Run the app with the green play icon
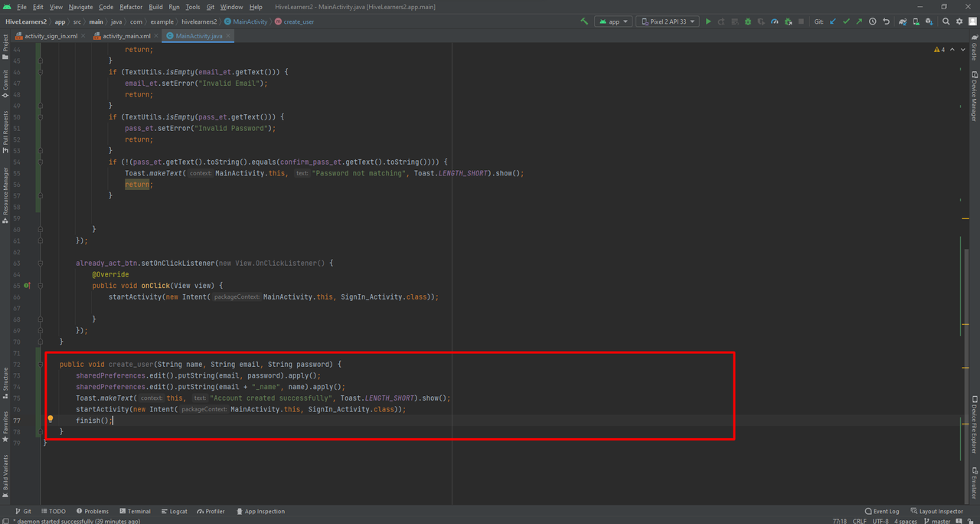980x524 pixels. (x=708, y=21)
